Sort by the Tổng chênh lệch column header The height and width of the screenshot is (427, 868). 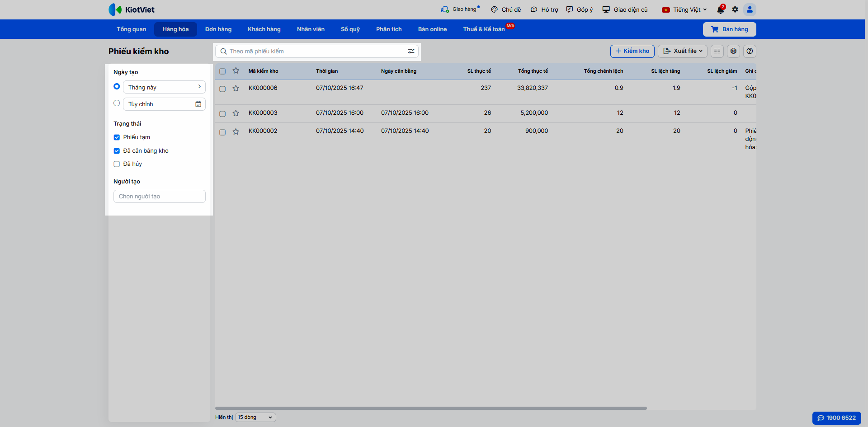[604, 71]
